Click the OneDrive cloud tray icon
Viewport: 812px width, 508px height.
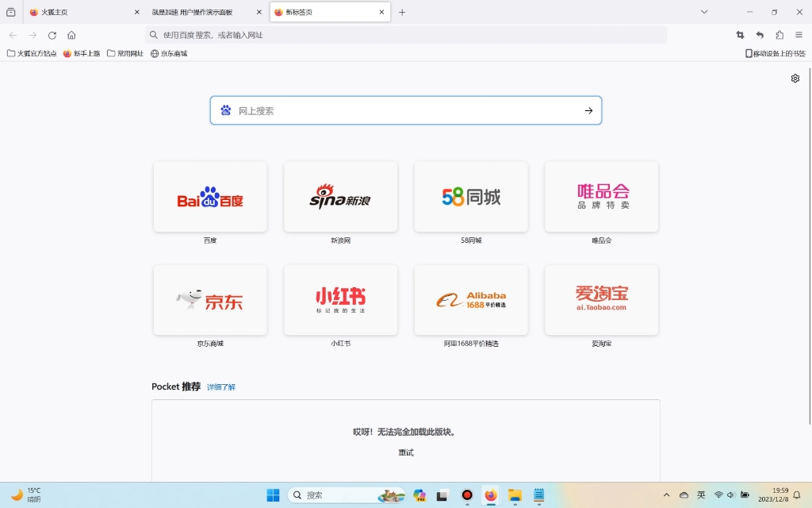(x=684, y=495)
